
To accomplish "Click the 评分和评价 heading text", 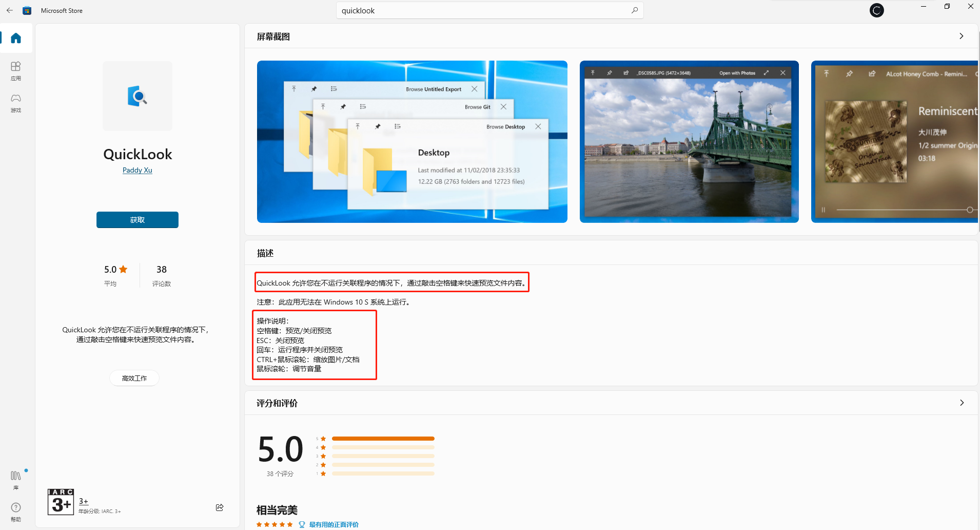I will (277, 403).
